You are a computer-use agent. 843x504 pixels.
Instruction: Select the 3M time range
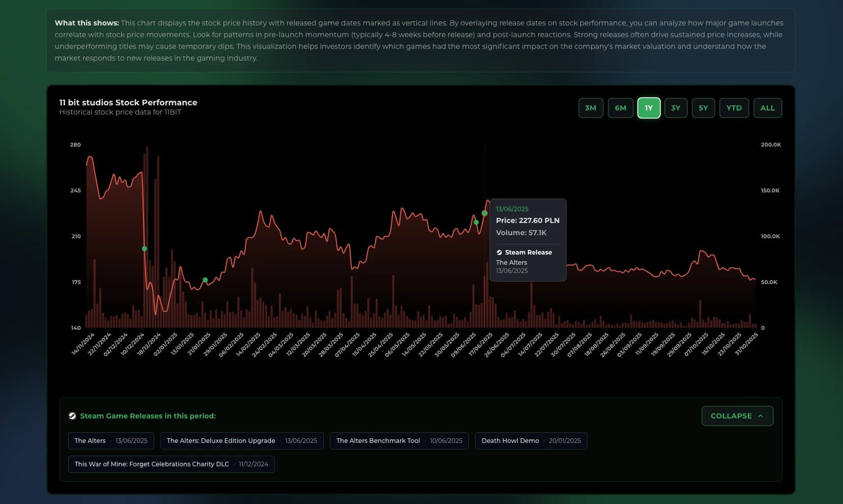tap(591, 107)
